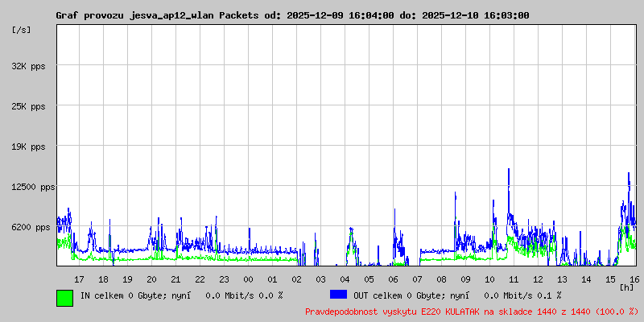The height and width of the screenshot is (322, 644).
Task: Click the '[h]' time unit label
Action: (627, 287)
